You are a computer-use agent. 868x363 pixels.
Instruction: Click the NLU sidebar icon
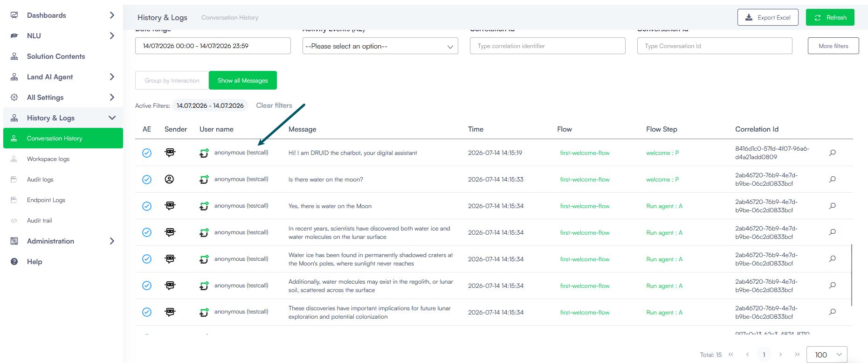14,36
